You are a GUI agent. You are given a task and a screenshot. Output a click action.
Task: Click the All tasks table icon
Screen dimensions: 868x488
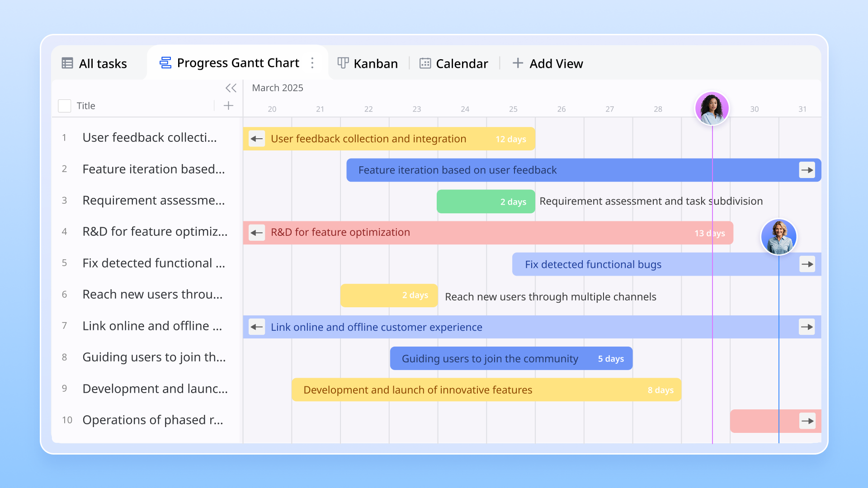pos(67,63)
